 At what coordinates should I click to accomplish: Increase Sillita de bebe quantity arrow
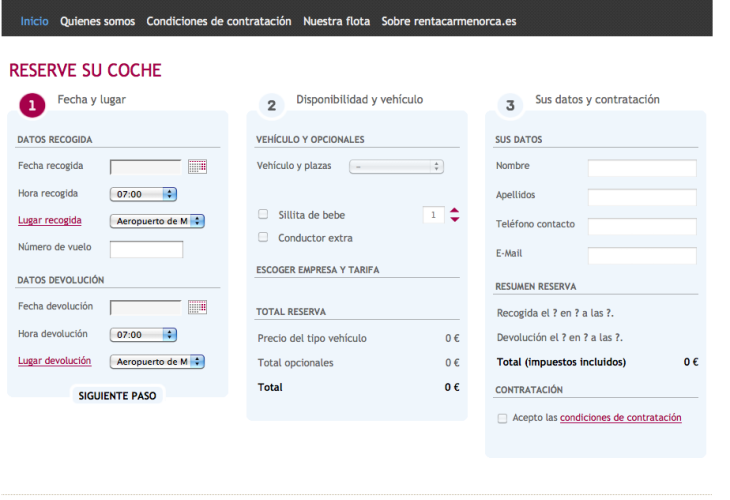pyautogui.click(x=455, y=210)
